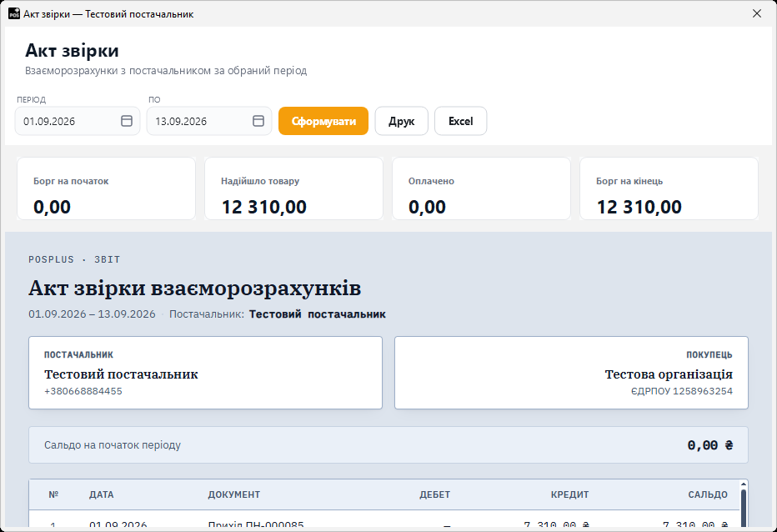
Task: Export the report with Excel button
Action: (461, 121)
